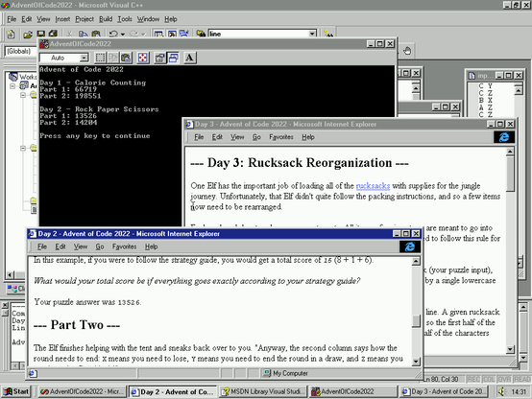This screenshot has width=532, height=399.
Task: Click the hand icon in the Visual C++ toolbar
Action: click(407, 51)
